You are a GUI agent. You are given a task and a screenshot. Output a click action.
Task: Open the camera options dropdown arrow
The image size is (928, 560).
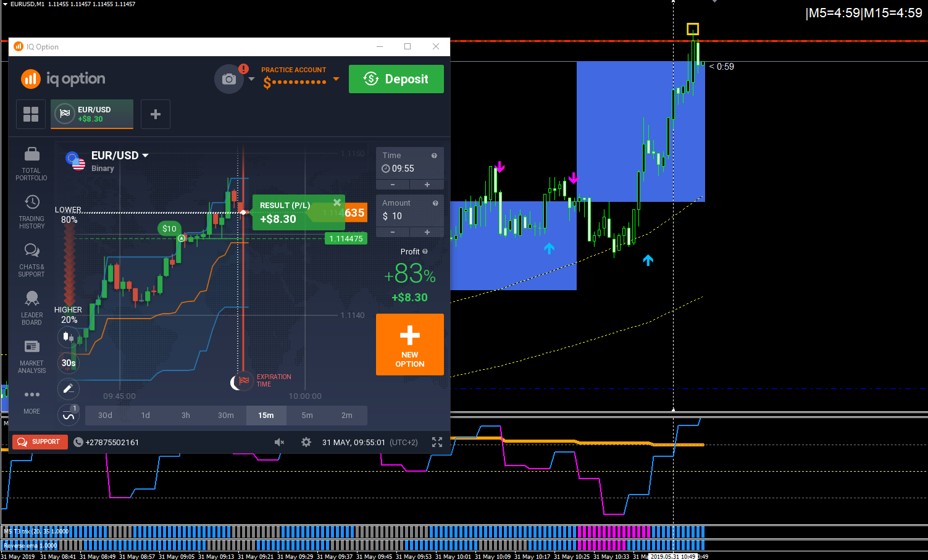251,79
